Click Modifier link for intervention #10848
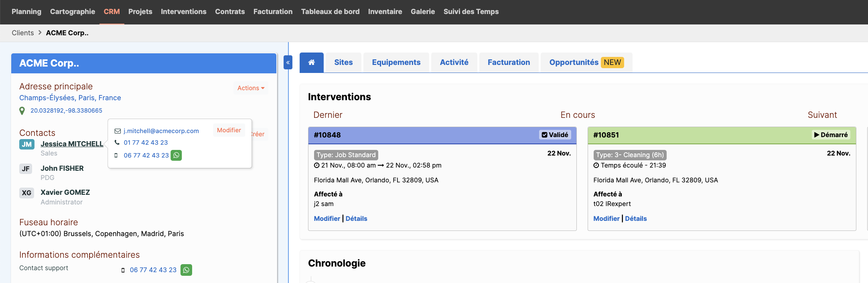 click(x=327, y=218)
